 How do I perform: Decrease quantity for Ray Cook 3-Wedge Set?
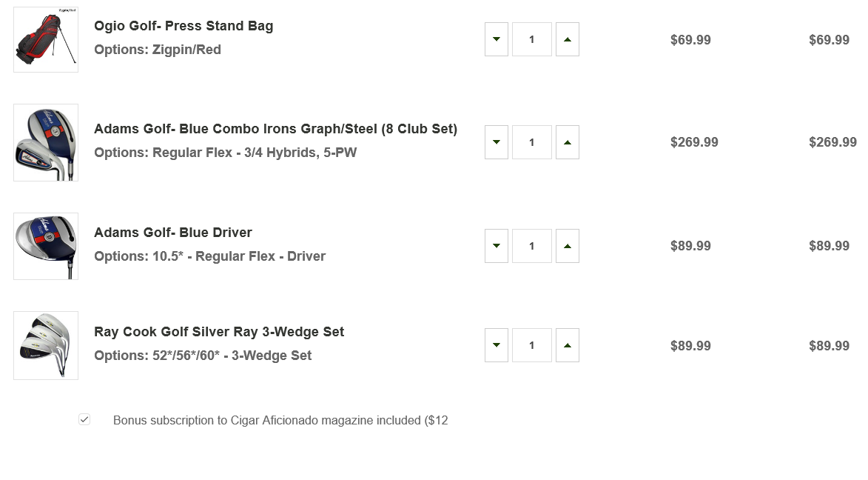point(497,345)
